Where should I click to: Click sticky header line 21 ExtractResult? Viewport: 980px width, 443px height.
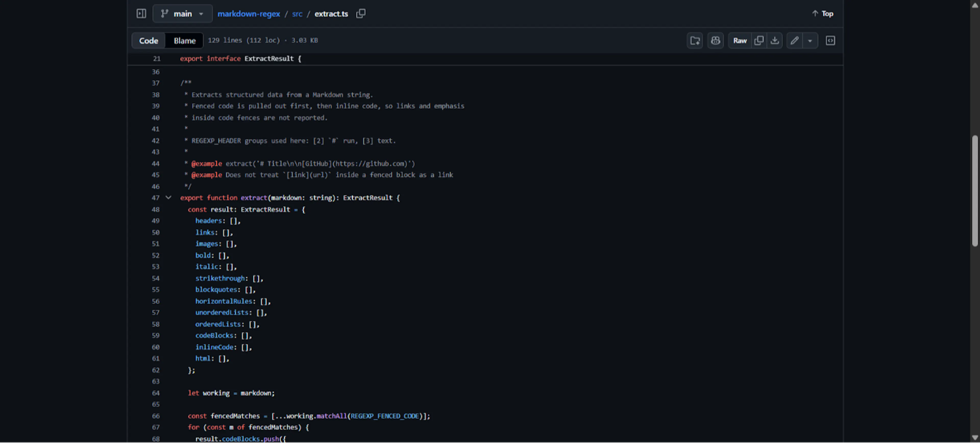[485, 59]
